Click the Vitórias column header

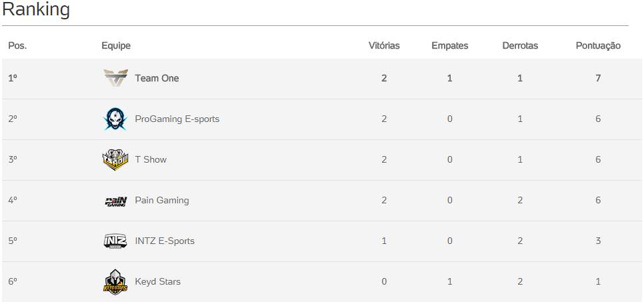pos(384,46)
